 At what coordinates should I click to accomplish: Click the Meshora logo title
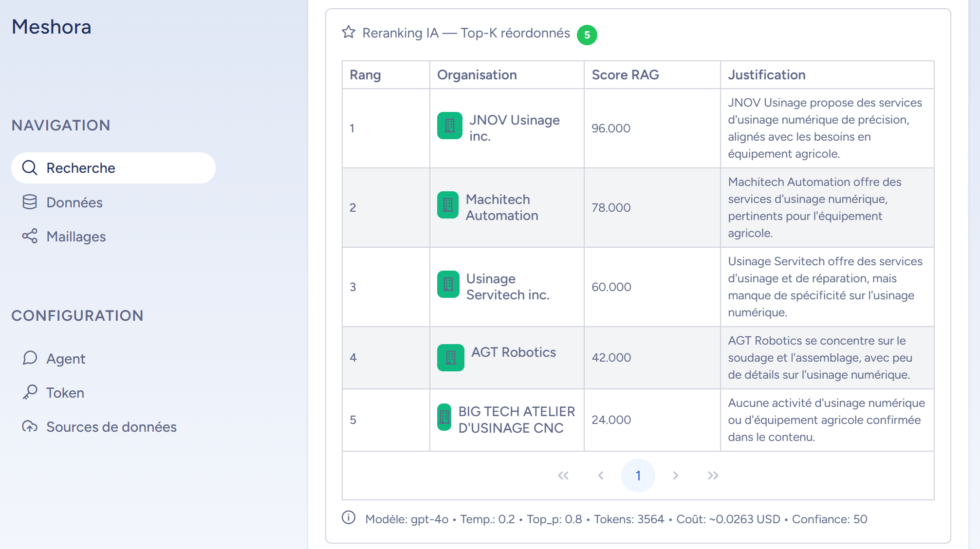click(x=51, y=27)
